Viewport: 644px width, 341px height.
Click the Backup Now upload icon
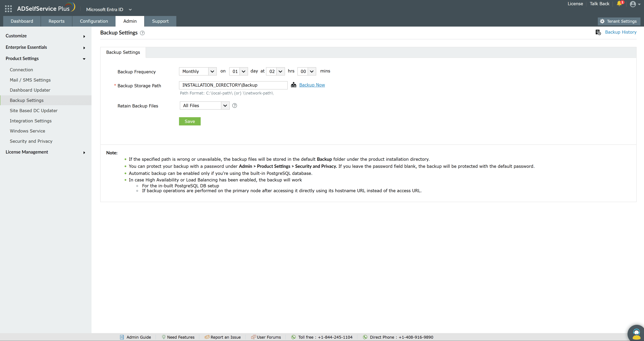(294, 85)
